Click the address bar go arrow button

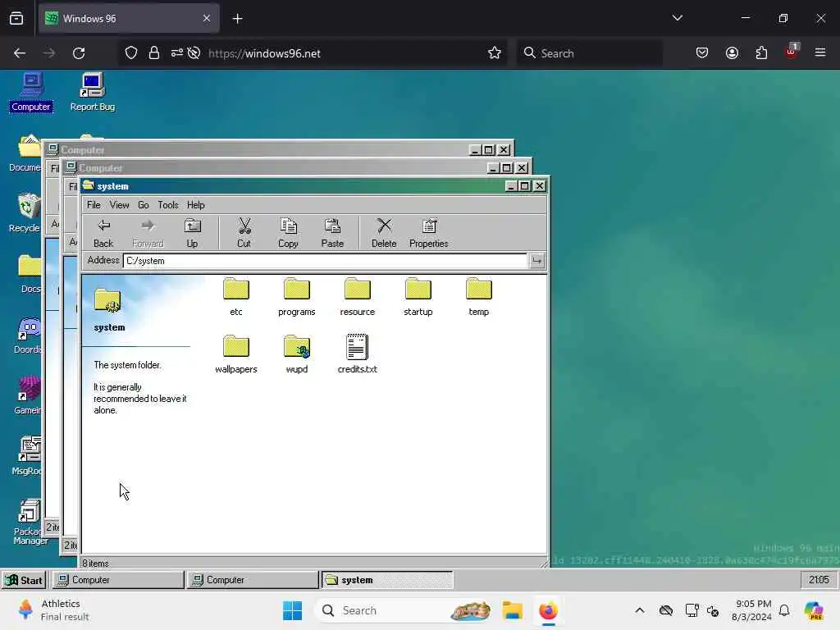[536, 261]
